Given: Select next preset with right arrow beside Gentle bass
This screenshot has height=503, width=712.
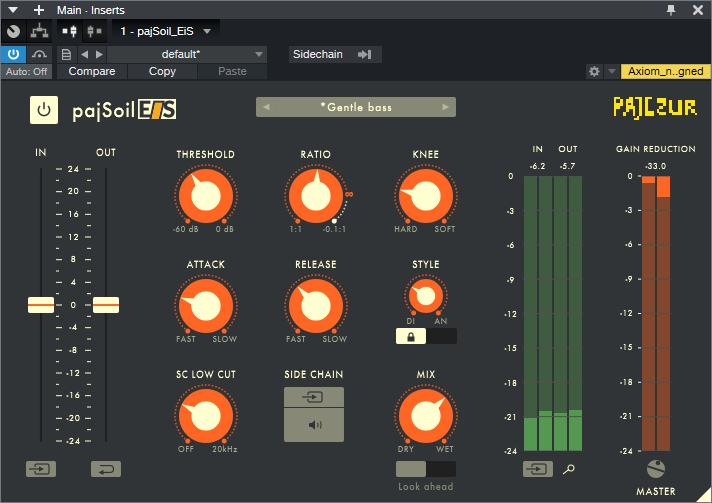Looking at the screenshot, I should pyautogui.click(x=445, y=107).
